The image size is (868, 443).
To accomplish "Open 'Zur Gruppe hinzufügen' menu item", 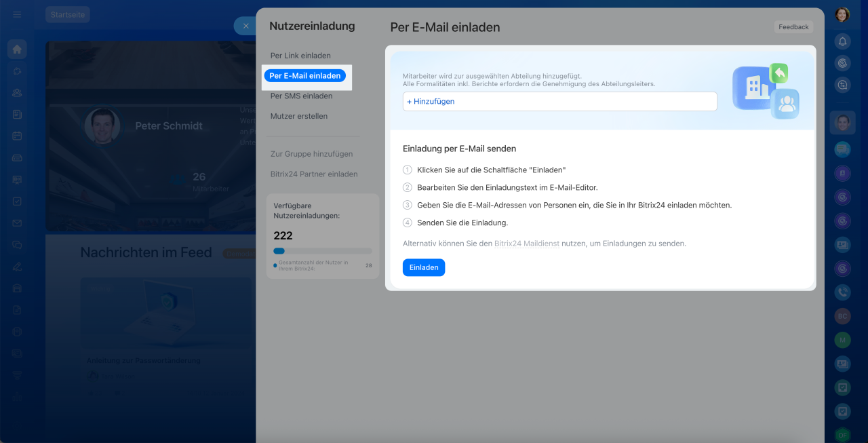I will (311, 154).
